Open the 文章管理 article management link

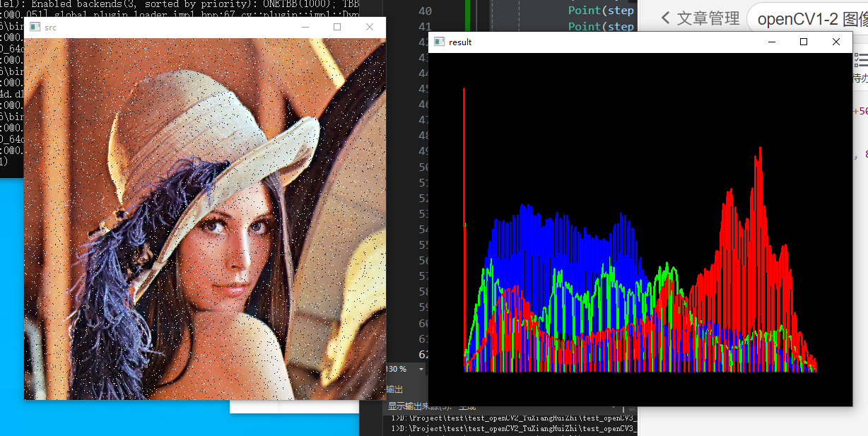[x=708, y=18]
